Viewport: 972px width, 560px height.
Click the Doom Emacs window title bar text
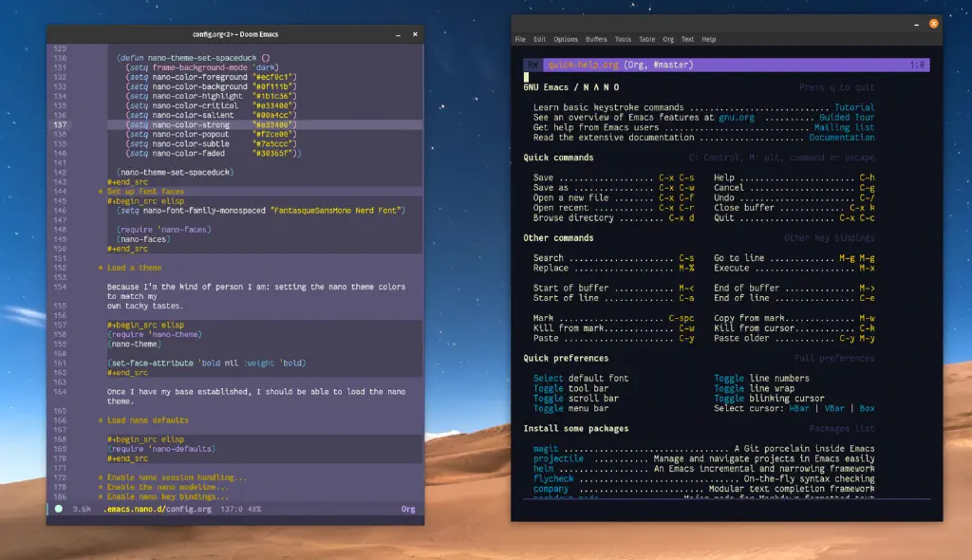click(235, 34)
